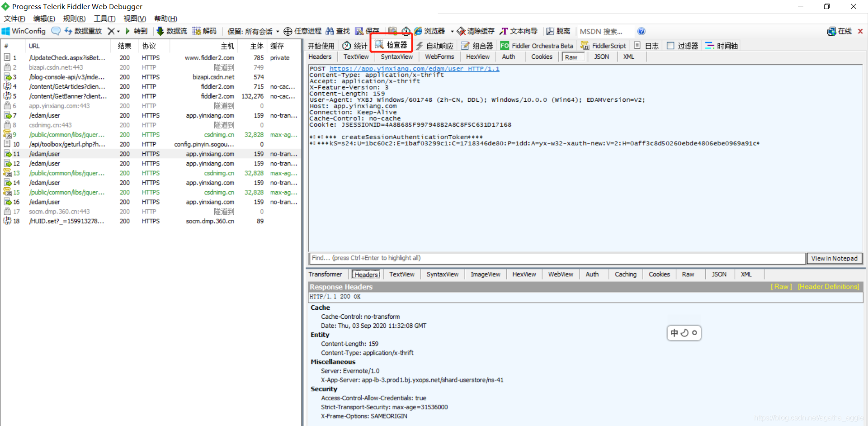
Task: Click session 17 socm.dmp.360.cn lock icon
Action: (x=7, y=211)
